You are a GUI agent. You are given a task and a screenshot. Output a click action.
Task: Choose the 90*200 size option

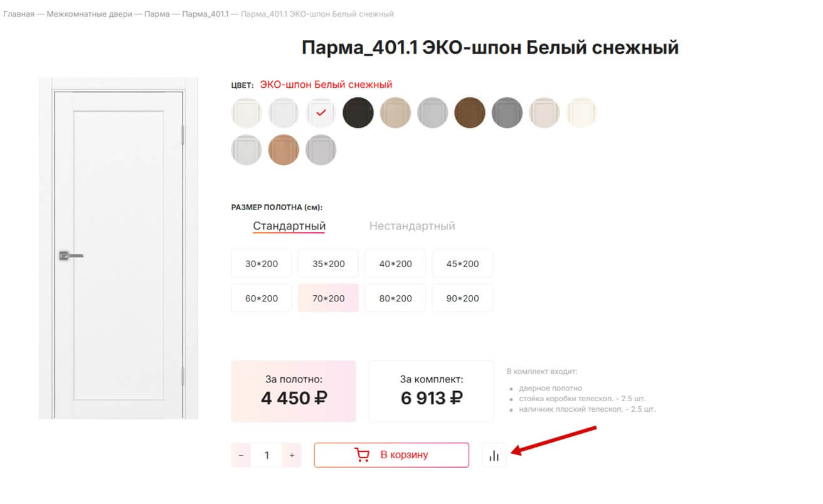[x=462, y=298]
